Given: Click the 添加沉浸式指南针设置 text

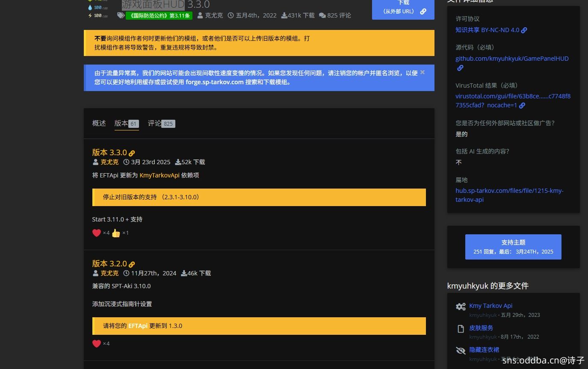Looking at the screenshot, I should coord(122,304).
